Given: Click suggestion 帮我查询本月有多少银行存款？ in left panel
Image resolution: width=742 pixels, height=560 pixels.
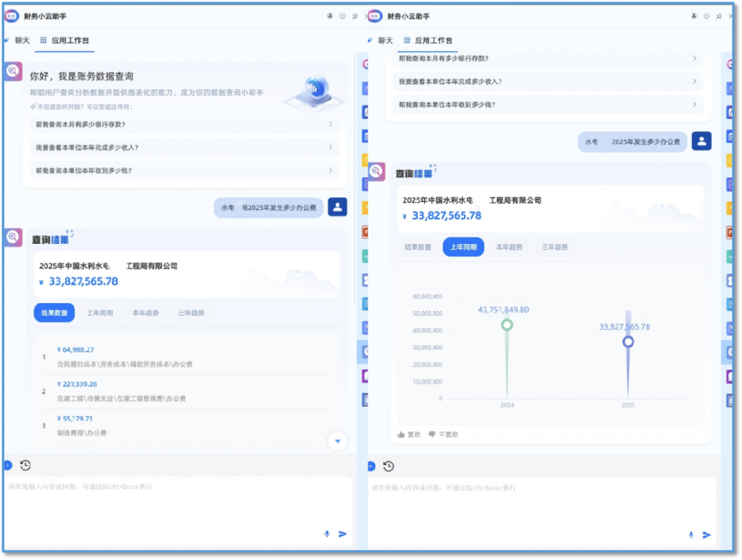Looking at the screenshot, I should [185, 124].
